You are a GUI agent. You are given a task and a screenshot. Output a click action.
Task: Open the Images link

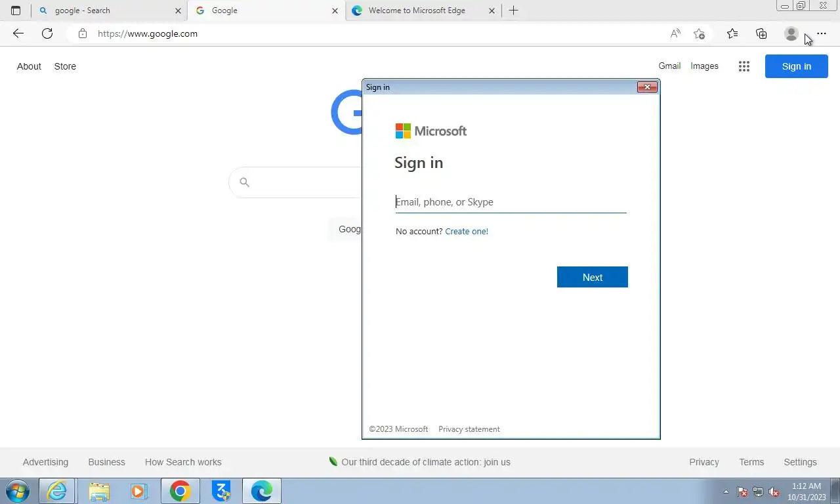pos(704,66)
